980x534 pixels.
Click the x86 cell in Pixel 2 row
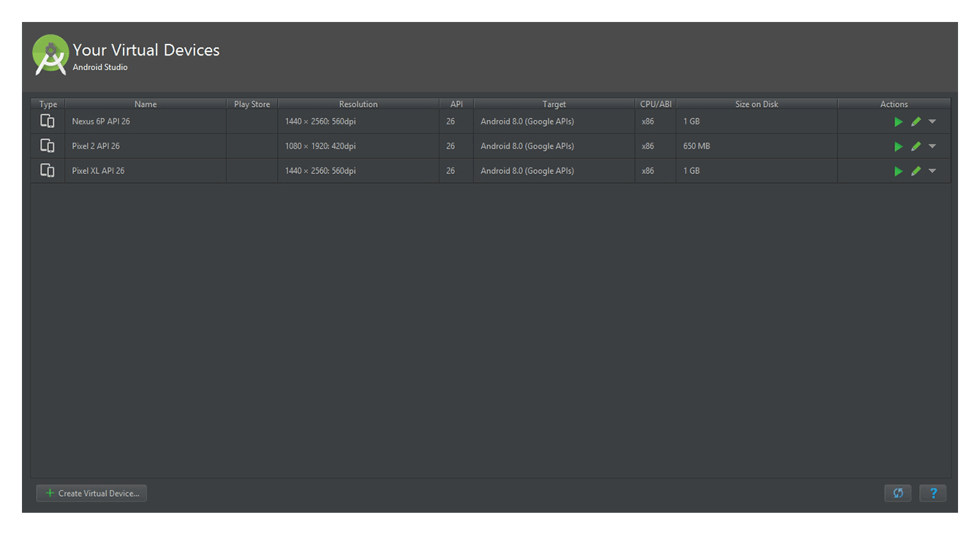[656, 146]
